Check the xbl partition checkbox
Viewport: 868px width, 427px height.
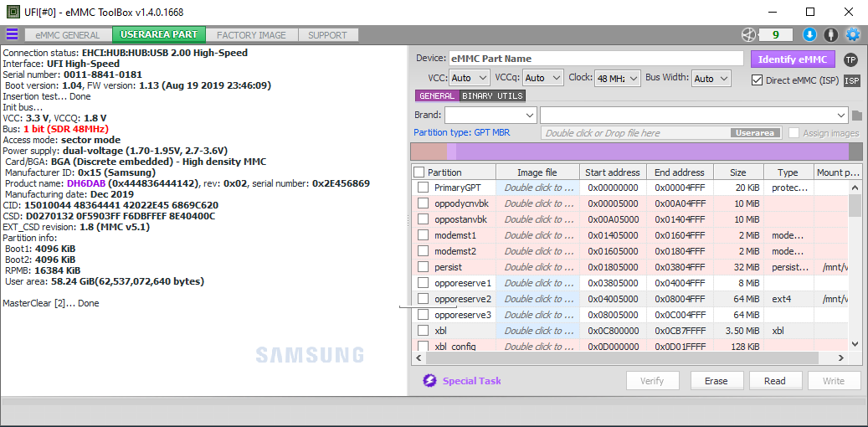(x=423, y=331)
